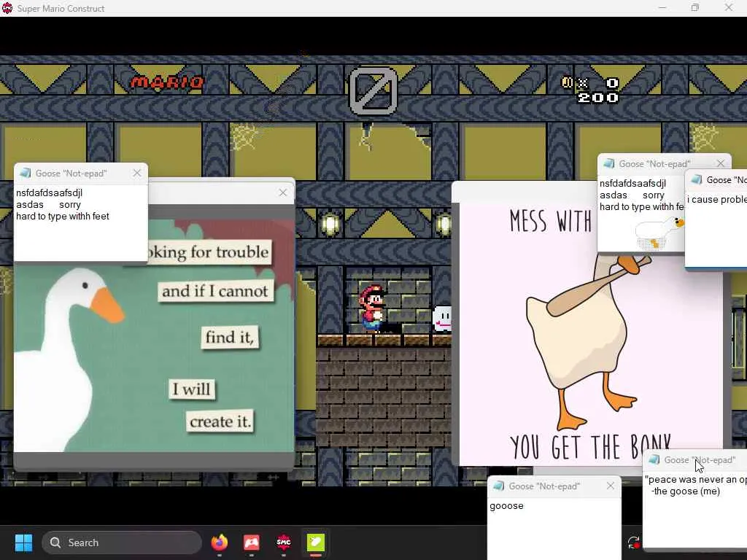Close the top-right Not-epad behind the goose
747x560 pixels.
(x=721, y=163)
